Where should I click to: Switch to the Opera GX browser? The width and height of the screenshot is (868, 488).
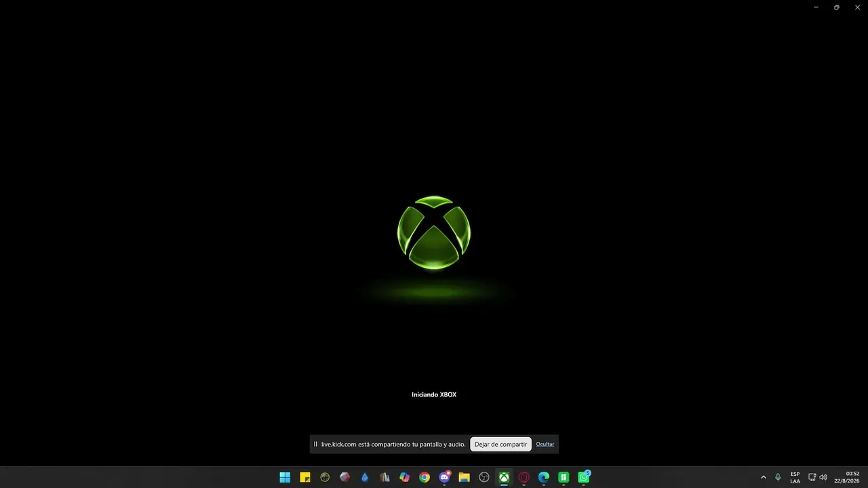point(524,477)
